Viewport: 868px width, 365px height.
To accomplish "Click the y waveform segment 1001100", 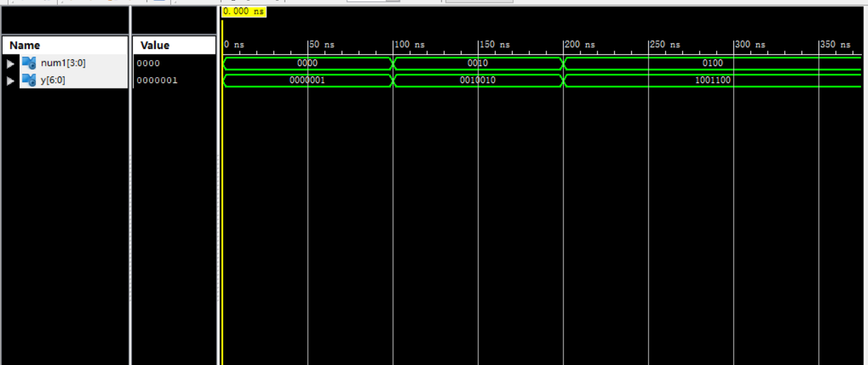I will [713, 81].
